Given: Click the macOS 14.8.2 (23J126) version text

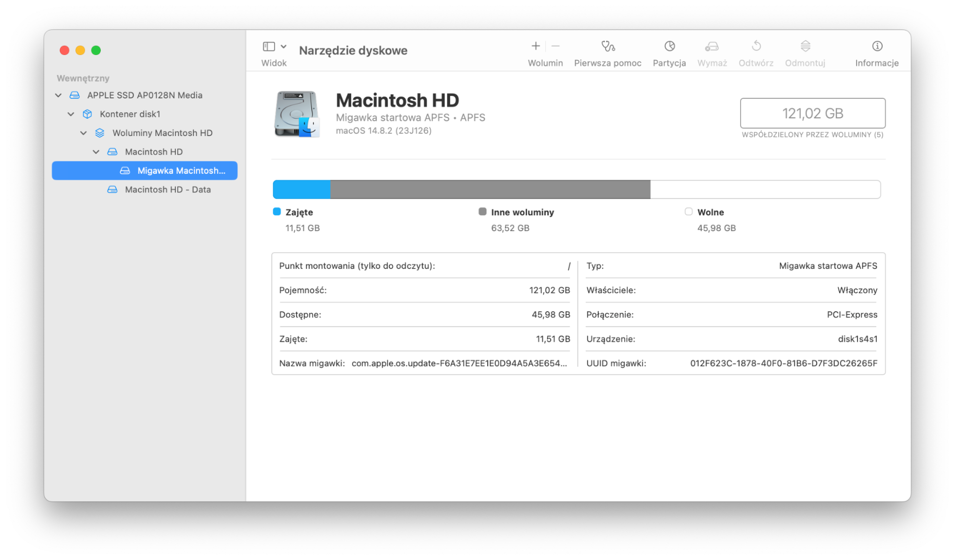Looking at the screenshot, I should pyautogui.click(x=384, y=131).
